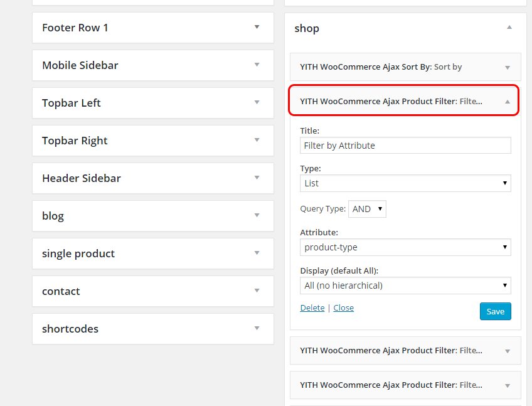Expand the Mobile Sidebar arrow
532x406 pixels.
point(257,65)
